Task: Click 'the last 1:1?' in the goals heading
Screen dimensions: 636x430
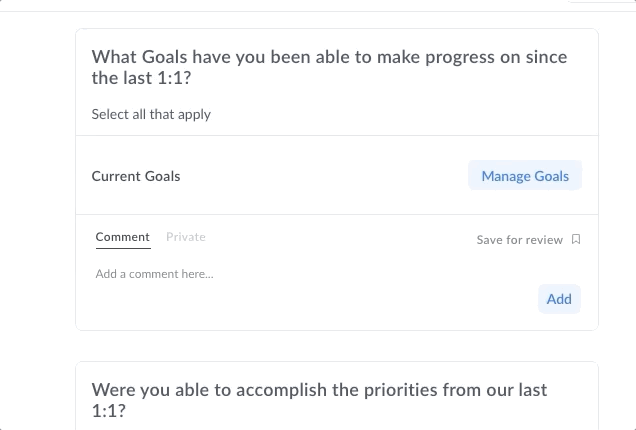Action: (141, 77)
